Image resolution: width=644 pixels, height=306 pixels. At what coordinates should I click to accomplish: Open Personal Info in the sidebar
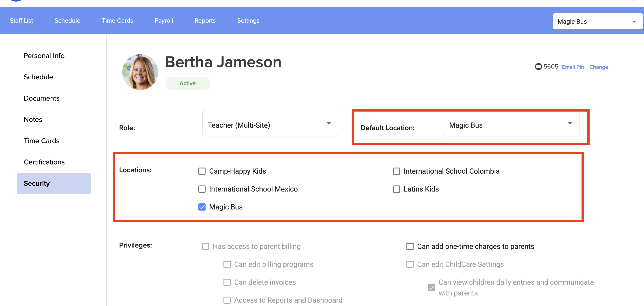pyautogui.click(x=44, y=56)
